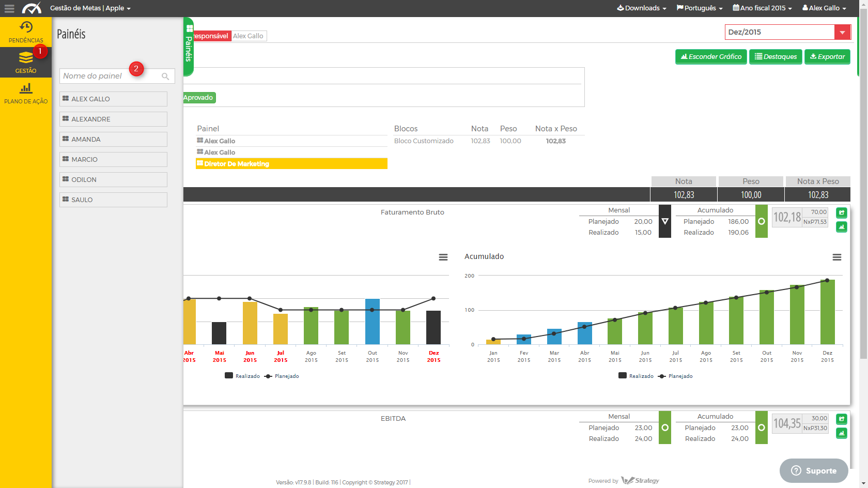Click the Destaques button

click(776, 57)
